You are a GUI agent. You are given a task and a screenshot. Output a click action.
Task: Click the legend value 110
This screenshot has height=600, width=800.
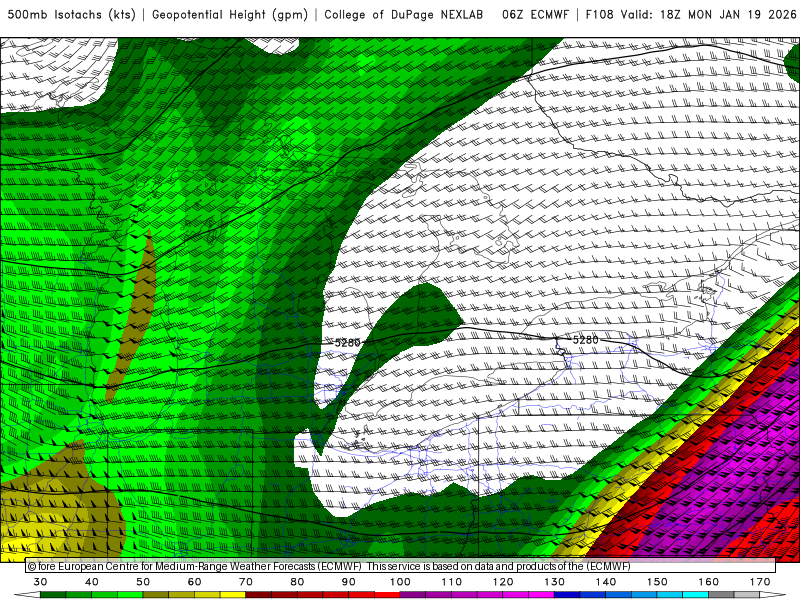[x=452, y=582]
